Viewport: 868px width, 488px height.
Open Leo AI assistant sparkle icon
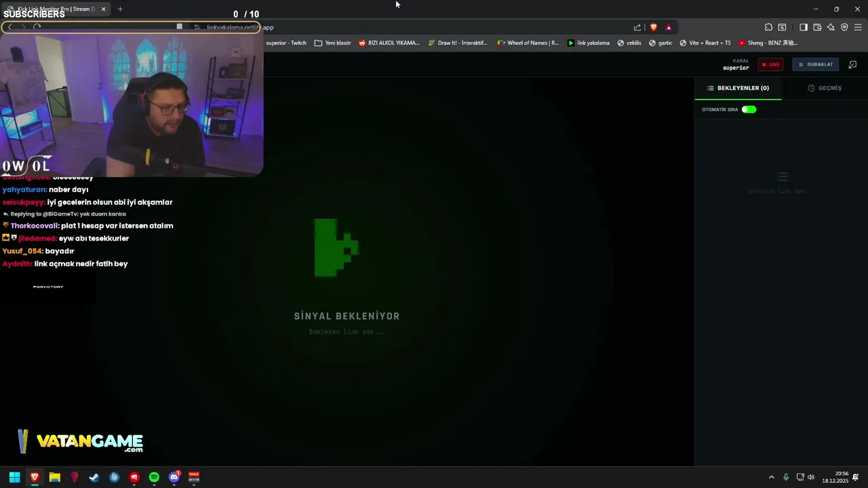831,27
